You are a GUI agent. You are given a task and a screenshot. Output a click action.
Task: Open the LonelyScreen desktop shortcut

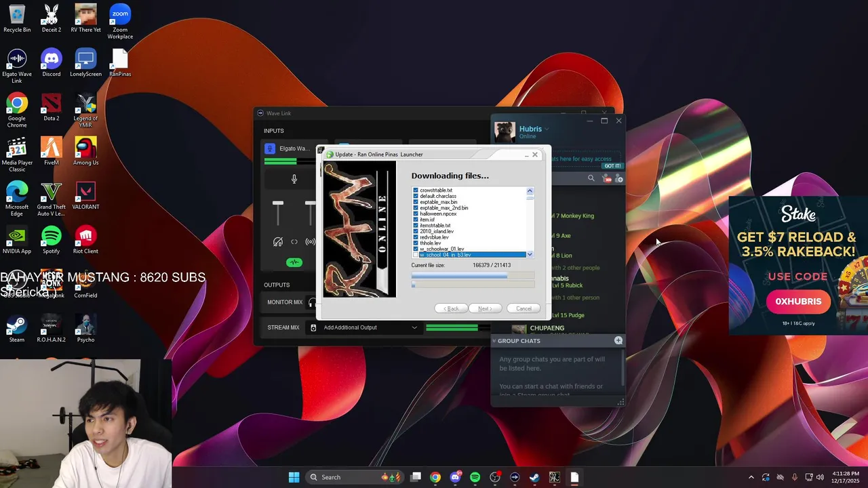(x=85, y=62)
